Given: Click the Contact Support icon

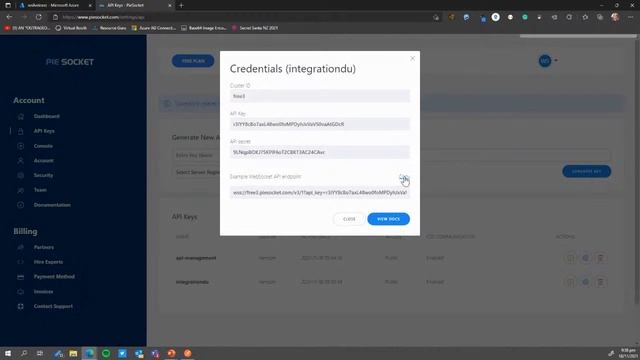Looking at the screenshot, I should pos(20,306).
